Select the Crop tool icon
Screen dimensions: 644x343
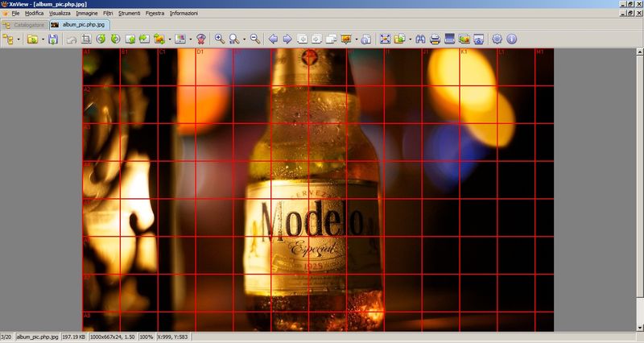click(x=86, y=39)
